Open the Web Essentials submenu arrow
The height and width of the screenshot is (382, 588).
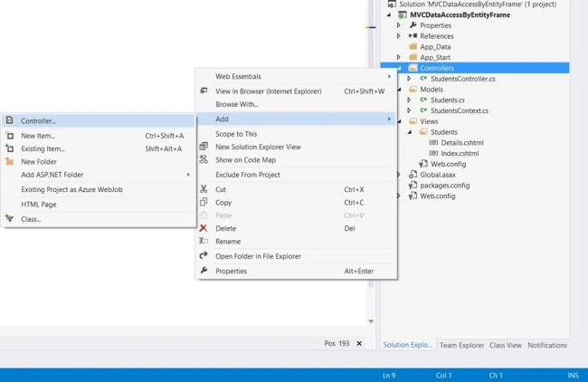pyautogui.click(x=389, y=76)
